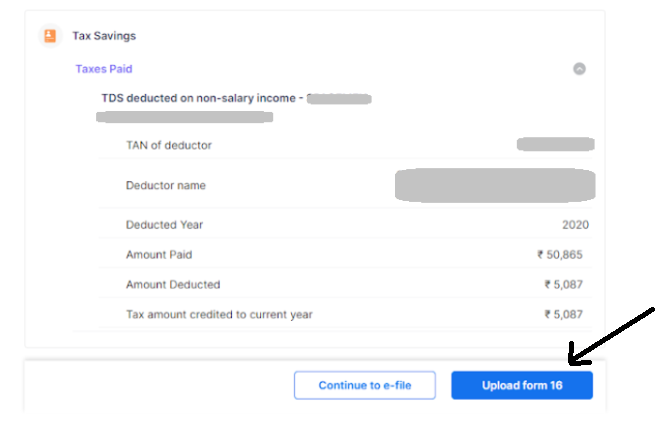
Task: Click the orange Tax Savings icon
Action: [x=50, y=36]
